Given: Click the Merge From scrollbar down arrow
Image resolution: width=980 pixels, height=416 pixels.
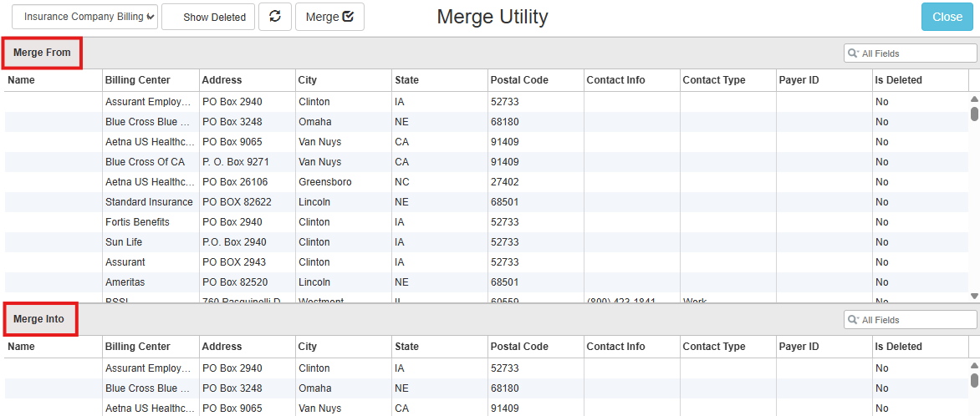Looking at the screenshot, I should 974,296.
